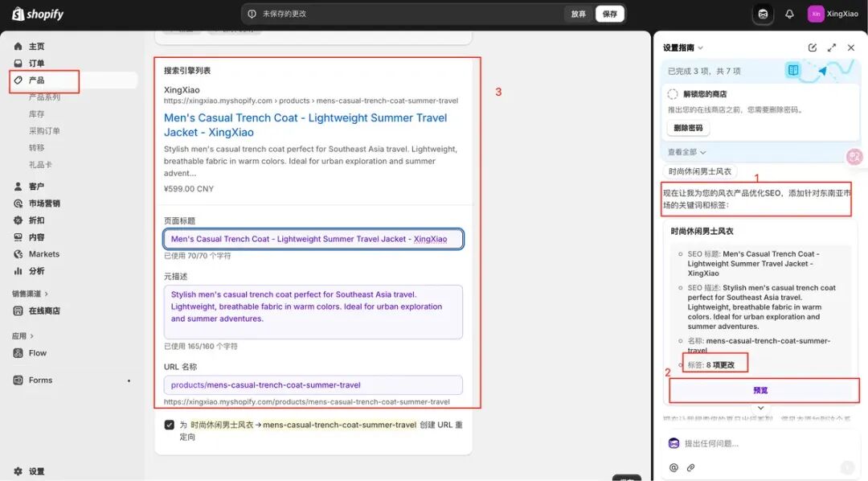Open the notifications bell icon

[789, 14]
